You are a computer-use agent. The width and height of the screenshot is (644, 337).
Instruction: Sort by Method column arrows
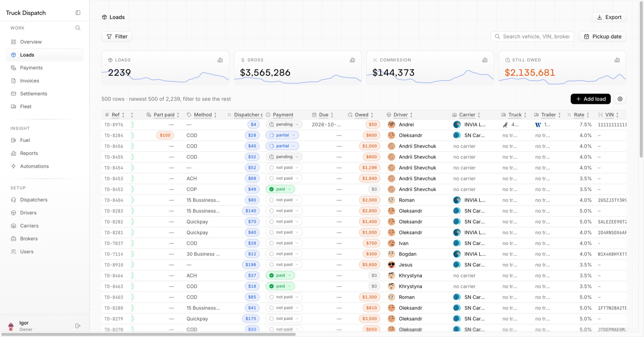tap(215, 115)
